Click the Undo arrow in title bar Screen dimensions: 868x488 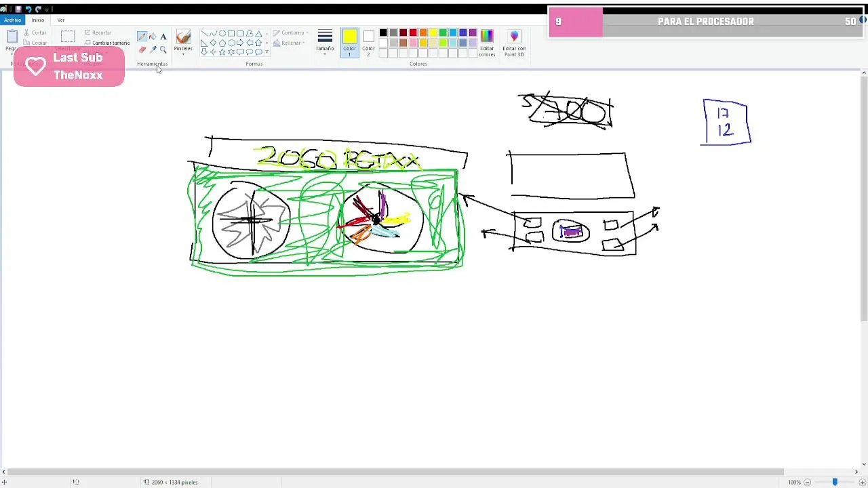click(28, 9)
